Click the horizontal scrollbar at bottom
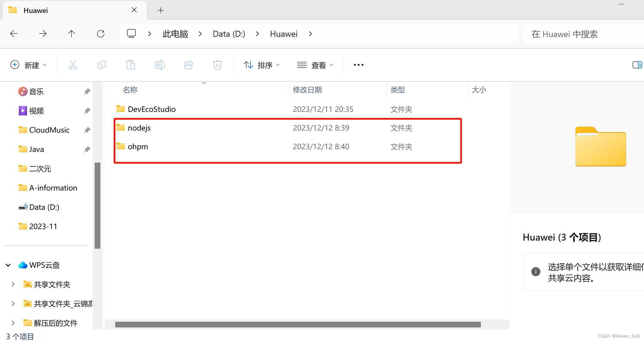Viewport: 644px width, 341px height. (298, 324)
